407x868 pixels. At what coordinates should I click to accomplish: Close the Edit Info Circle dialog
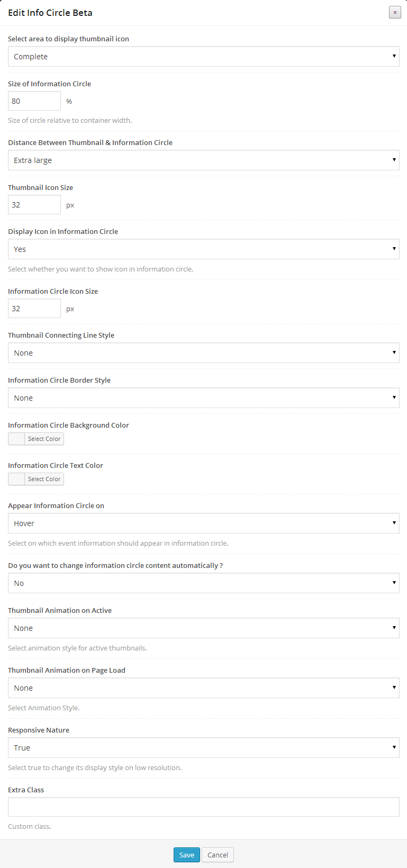tap(395, 12)
